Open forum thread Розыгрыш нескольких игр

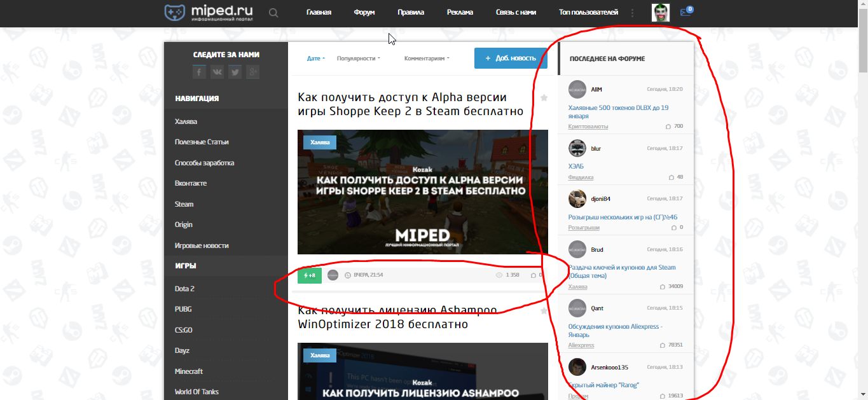point(623,217)
